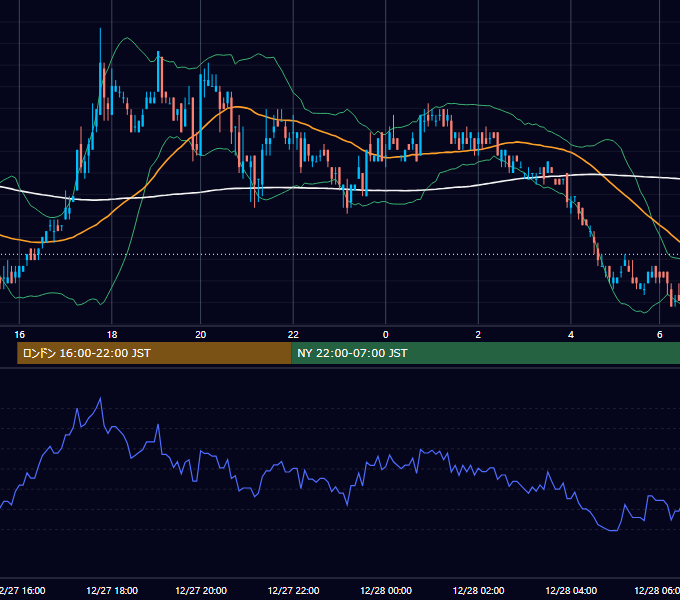Click the 6 hour label on price chart axis
The height and width of the screenshot is (600, 680).
(660, 335)
